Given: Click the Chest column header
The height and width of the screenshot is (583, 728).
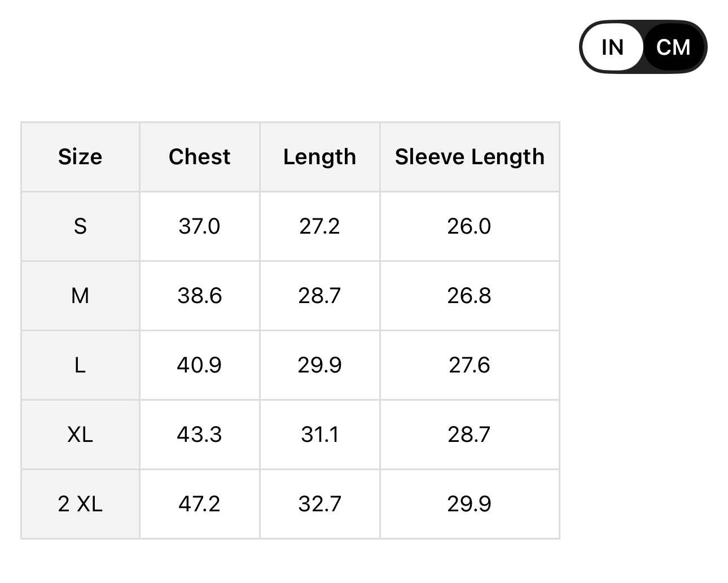Looking at the screenshot, I should tap(199, 157).
